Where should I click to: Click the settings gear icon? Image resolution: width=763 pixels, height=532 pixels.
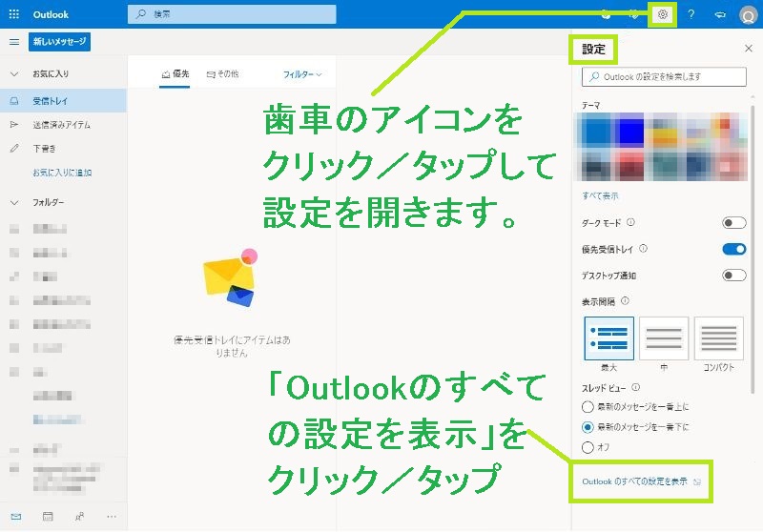[x=662, y=14]
